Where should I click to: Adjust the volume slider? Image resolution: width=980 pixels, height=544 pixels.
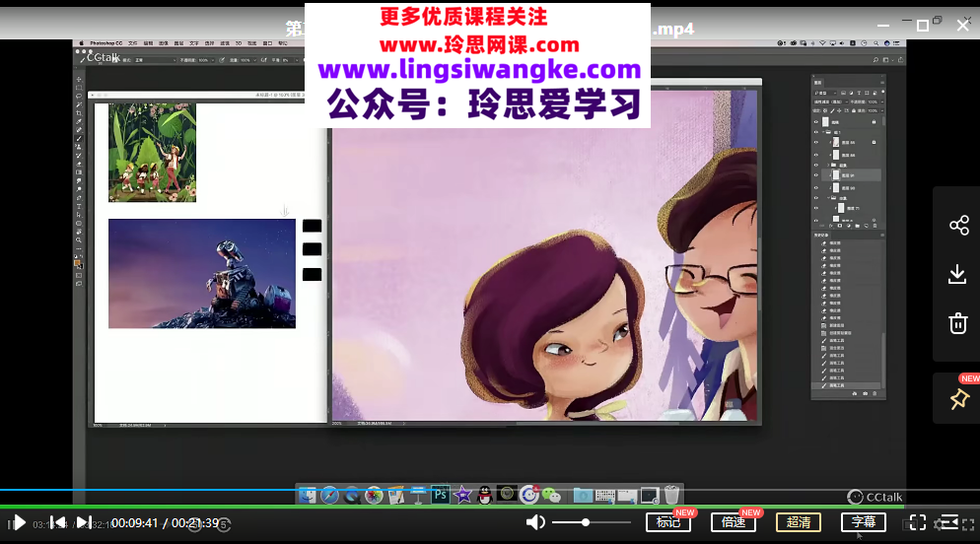[587, 522]
